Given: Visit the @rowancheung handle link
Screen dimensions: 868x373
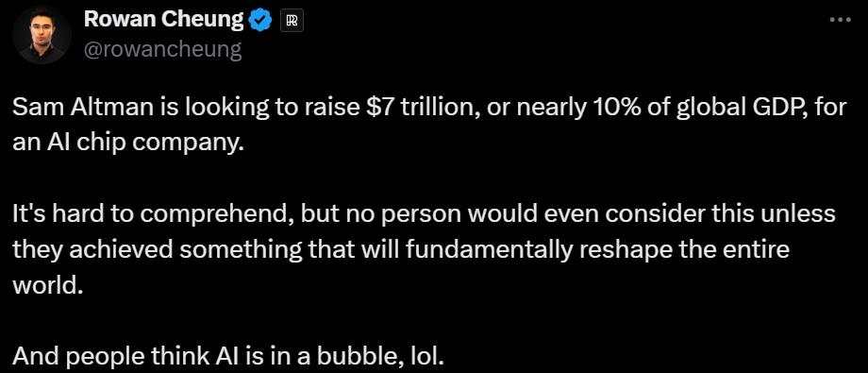Looking at the screenshot, I should 162,49.
